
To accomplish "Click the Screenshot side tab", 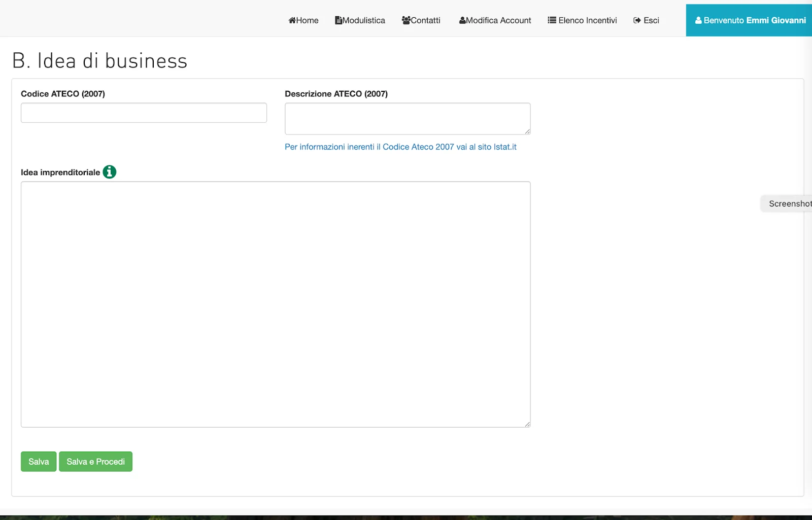I will point(789,203).
